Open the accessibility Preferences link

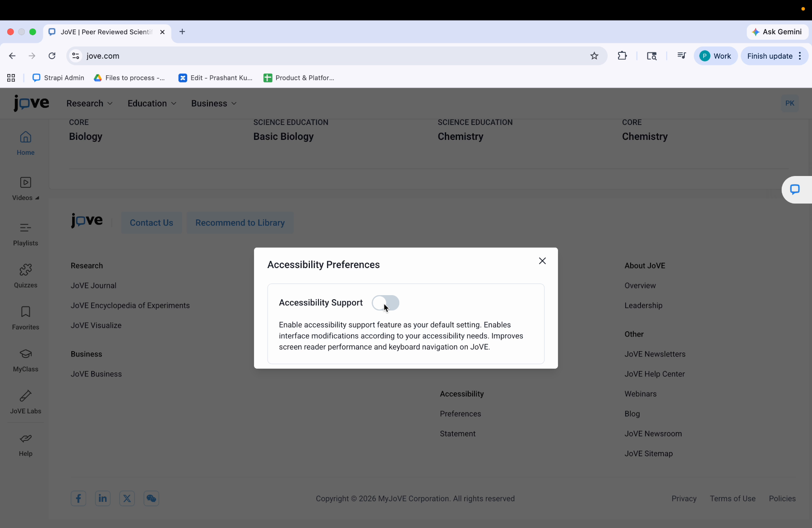461,414
